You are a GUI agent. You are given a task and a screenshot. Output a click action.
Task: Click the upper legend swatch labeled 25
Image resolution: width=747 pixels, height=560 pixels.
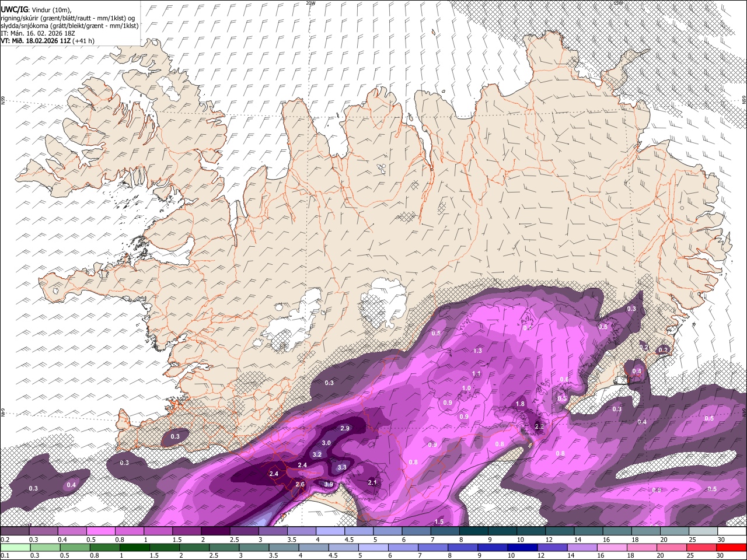coord(703,531)
